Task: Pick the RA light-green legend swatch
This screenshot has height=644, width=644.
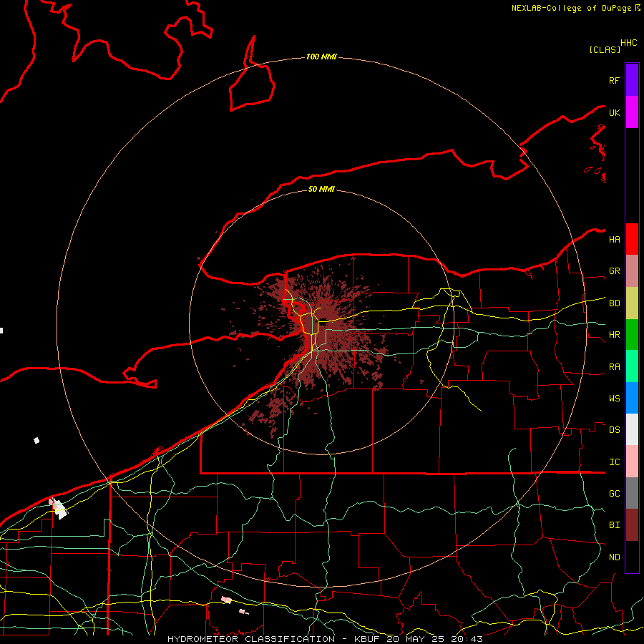Action: point(632,366)
